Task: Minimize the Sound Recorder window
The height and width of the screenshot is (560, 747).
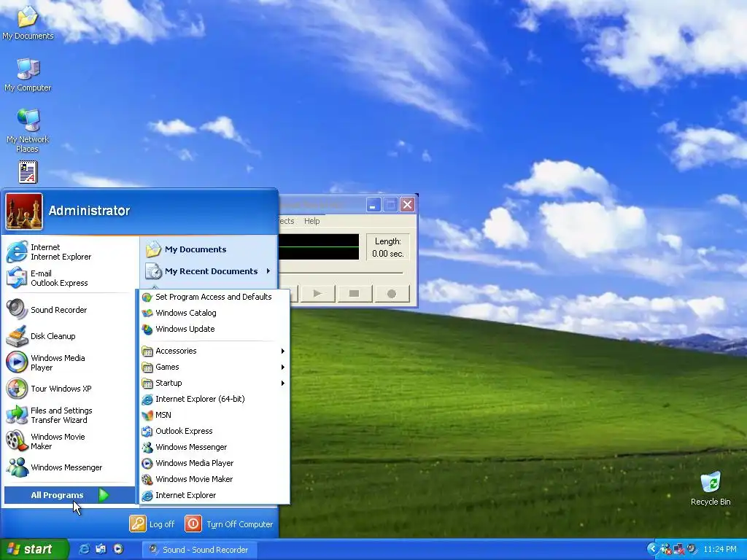Action: pyautogui.click(x=373, y=205)
